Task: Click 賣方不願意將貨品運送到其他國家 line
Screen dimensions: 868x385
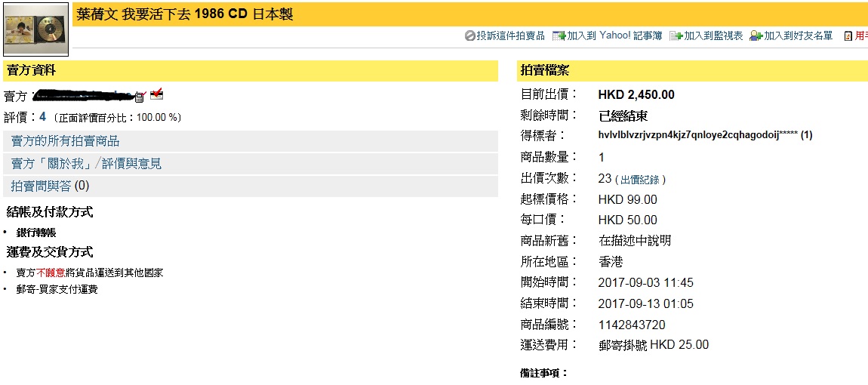Action: click(x=90, y=273)
